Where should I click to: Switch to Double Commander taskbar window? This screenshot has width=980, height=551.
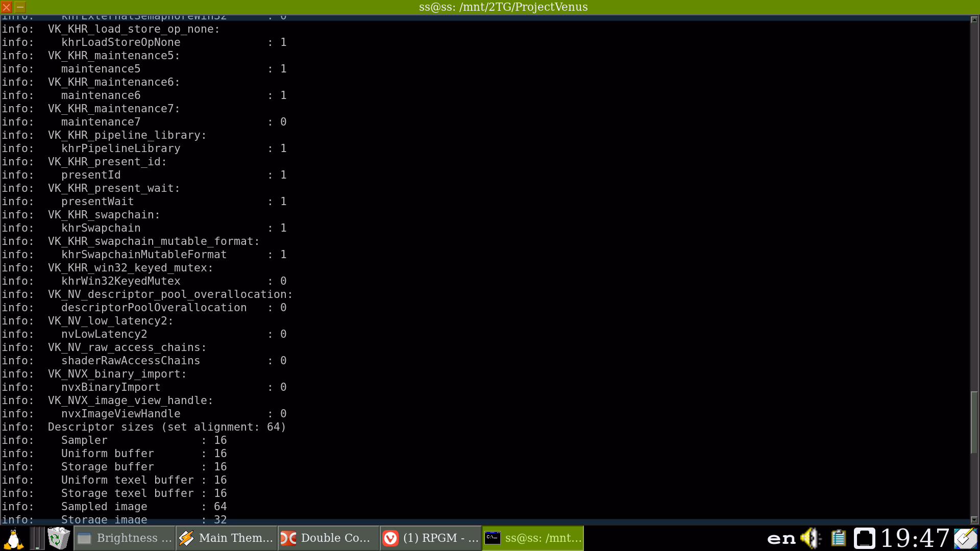pyautogui.click(x=329, y=538)
